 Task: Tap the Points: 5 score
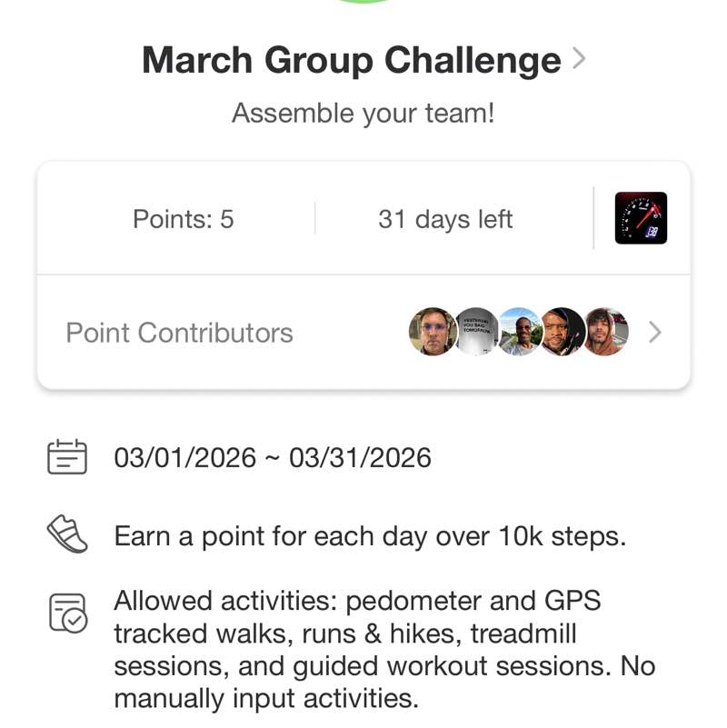(x=184, y=219)
